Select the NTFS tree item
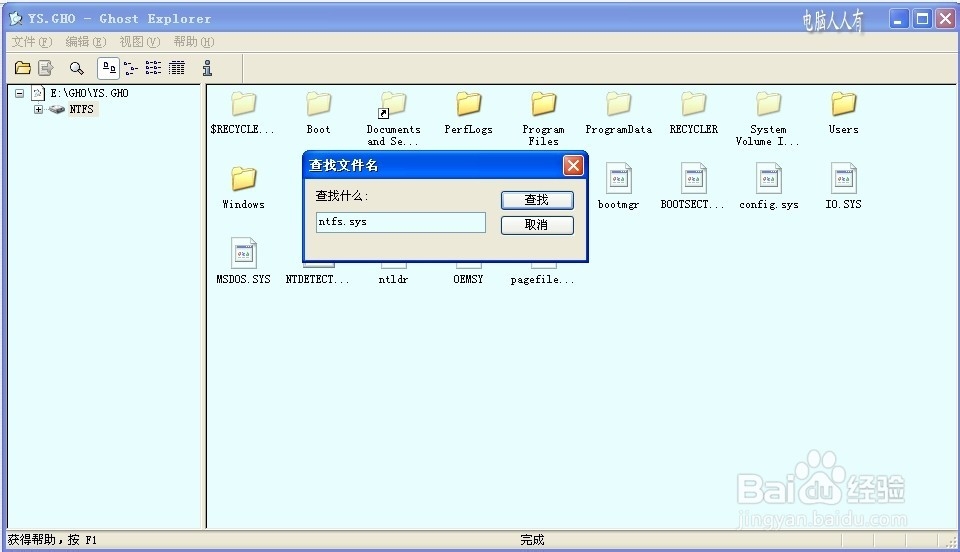This screenshot has height=552, width=960. click(81, 110)
